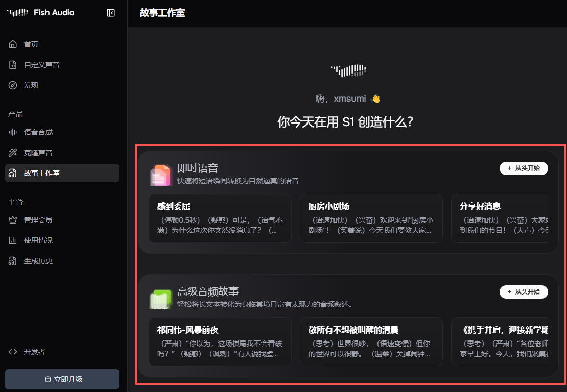Open the 祁同伟-风暴前夜 story card
This screenshot has height=392, width=567.
[x=220, y=341]
